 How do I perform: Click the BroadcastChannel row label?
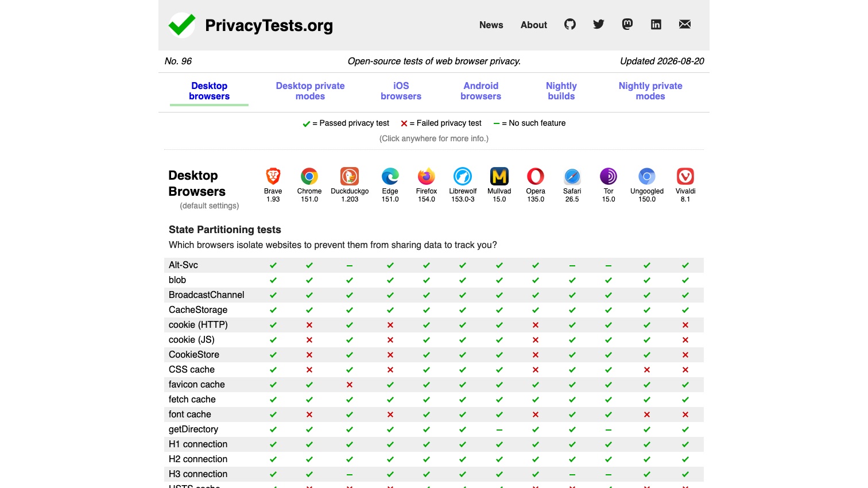(207, 295)
